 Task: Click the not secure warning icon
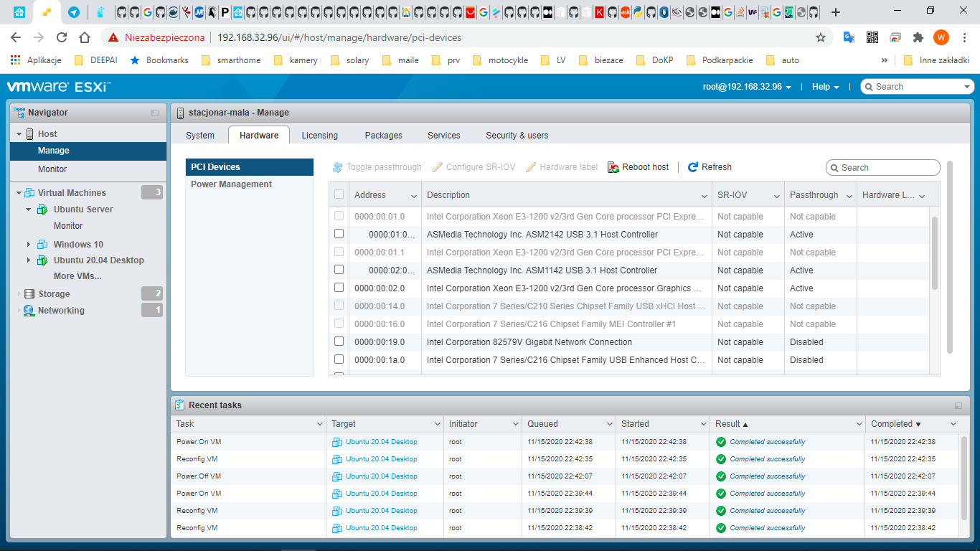[x=113, y=37]
